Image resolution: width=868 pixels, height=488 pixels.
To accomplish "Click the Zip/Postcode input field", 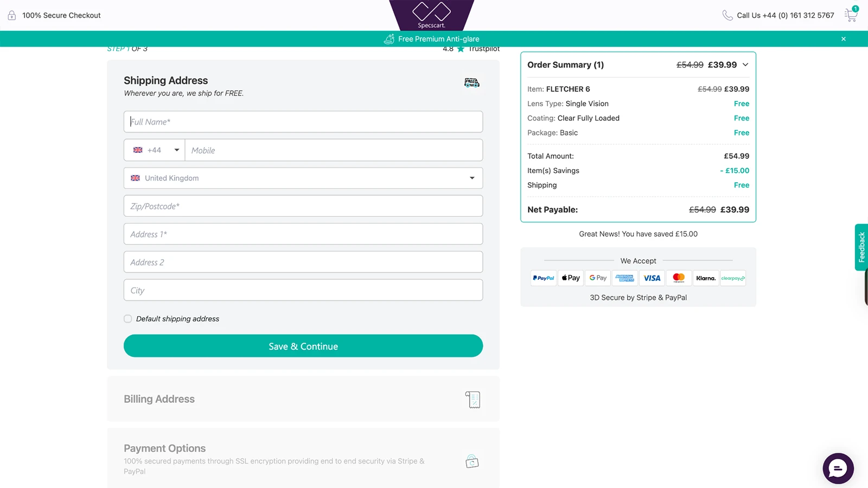I will click(303, 206).
